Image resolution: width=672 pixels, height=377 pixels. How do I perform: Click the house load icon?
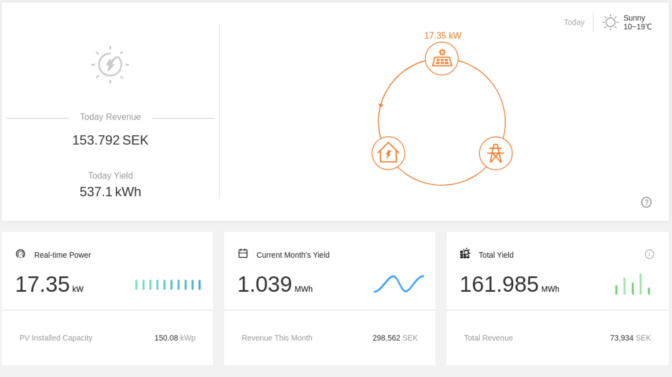[388, 153]
